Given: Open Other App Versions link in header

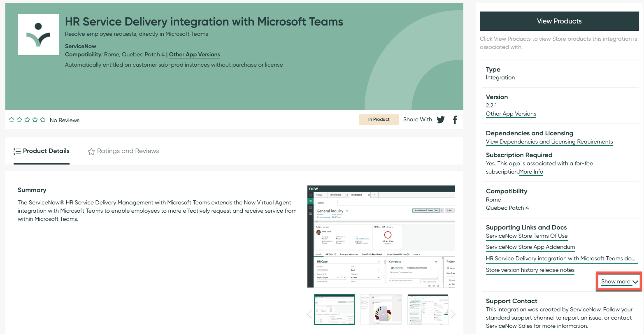Looking at the screenshot, I should (x=195, y=54).
